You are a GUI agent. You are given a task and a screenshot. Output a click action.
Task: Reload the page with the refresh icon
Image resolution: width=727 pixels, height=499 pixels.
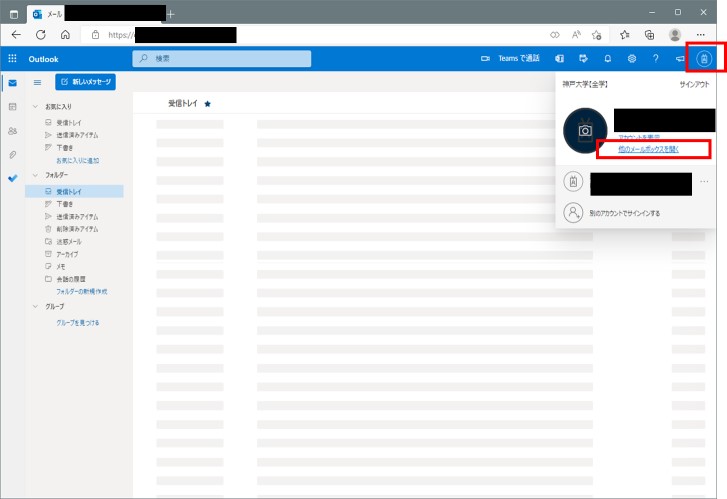pos(41,35)
